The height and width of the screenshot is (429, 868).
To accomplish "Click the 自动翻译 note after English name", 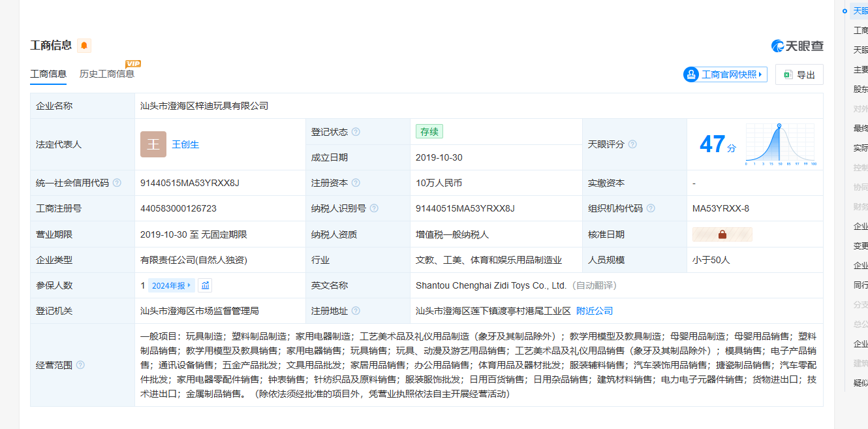I will [594, 285].
